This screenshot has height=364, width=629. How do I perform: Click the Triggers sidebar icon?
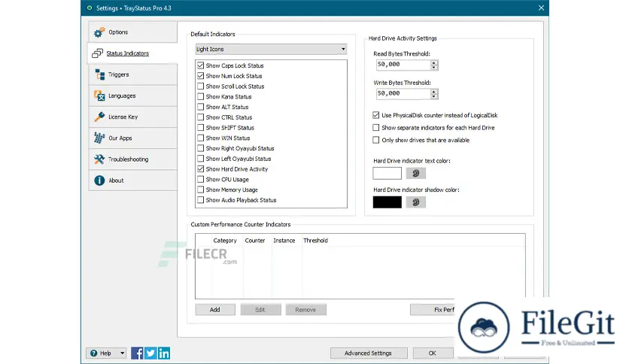click(99, 74)
